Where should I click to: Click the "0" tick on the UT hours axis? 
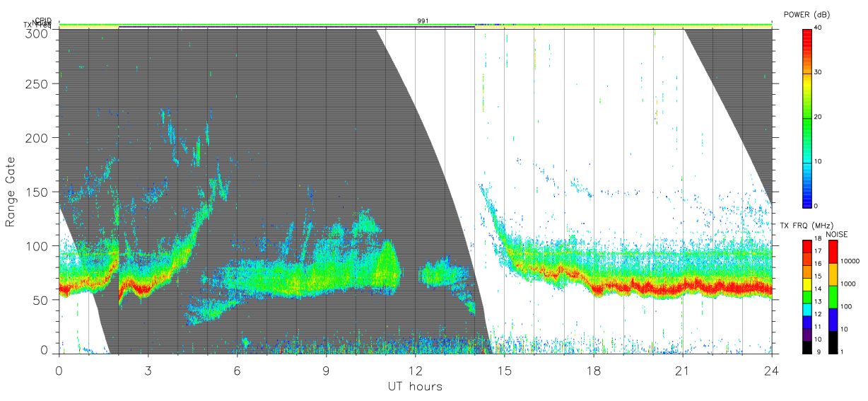59,370
